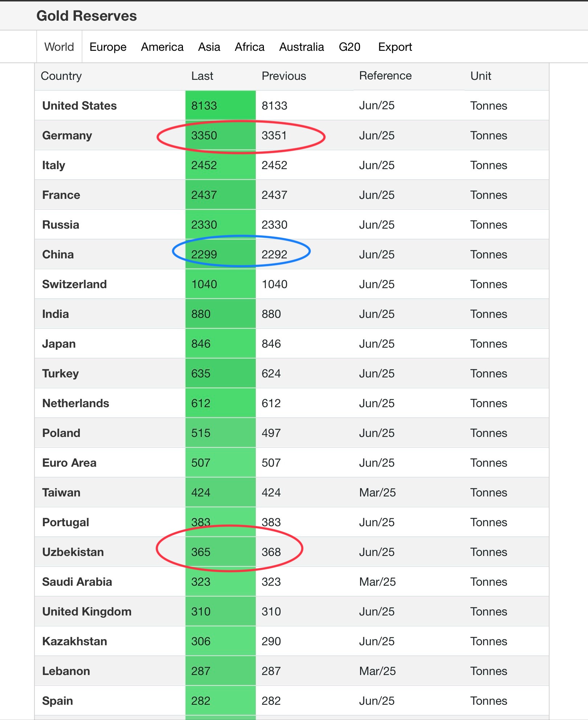The image size is (588, 720).
Task: Sort by the Previous column header
Action: tap(284, 76)
